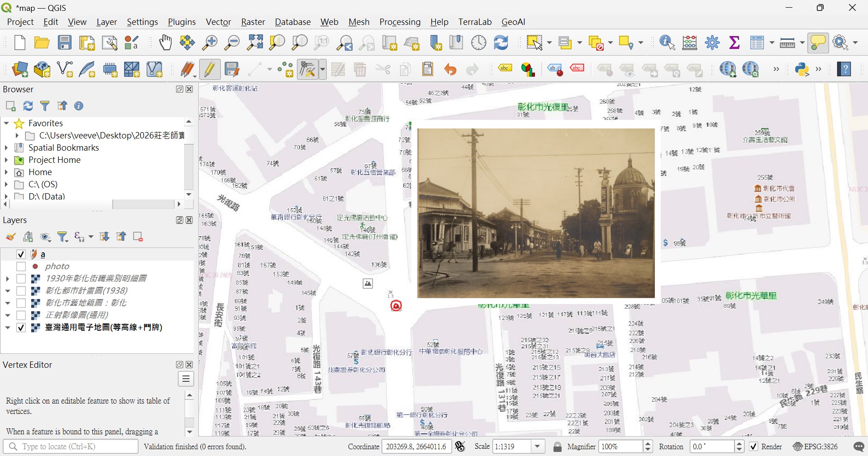Expand Project Home in Browser
The image size is (868, 456).
tap(6, 160)
